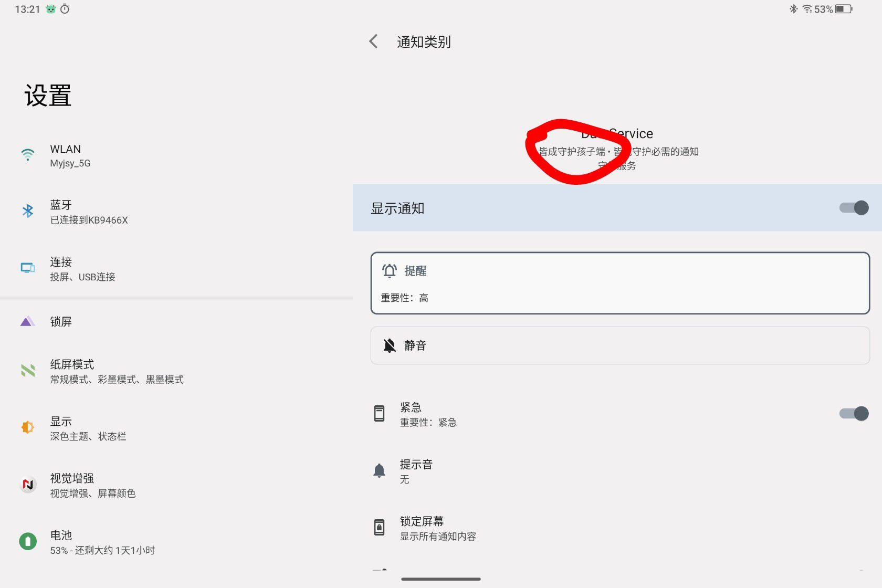Tap the 已连接到KB9466X text
Screen dimensions: 882x588
coord(89,220)
